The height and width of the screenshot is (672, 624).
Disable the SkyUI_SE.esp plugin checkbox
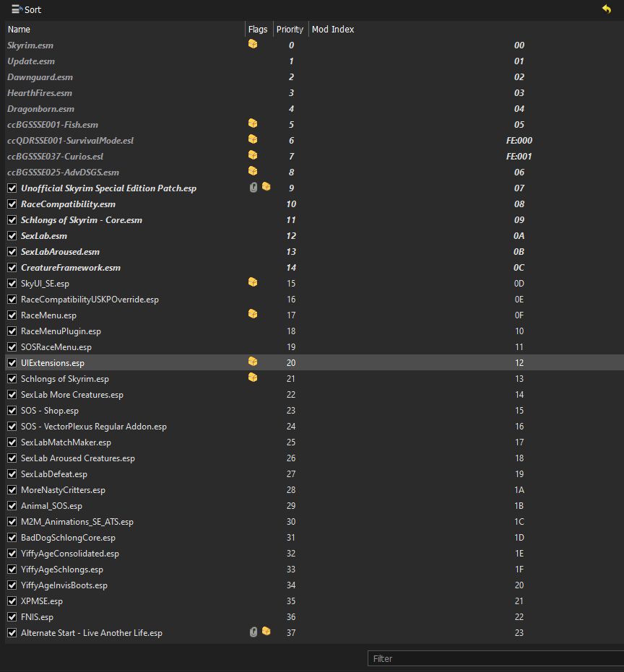pos(12,283)
